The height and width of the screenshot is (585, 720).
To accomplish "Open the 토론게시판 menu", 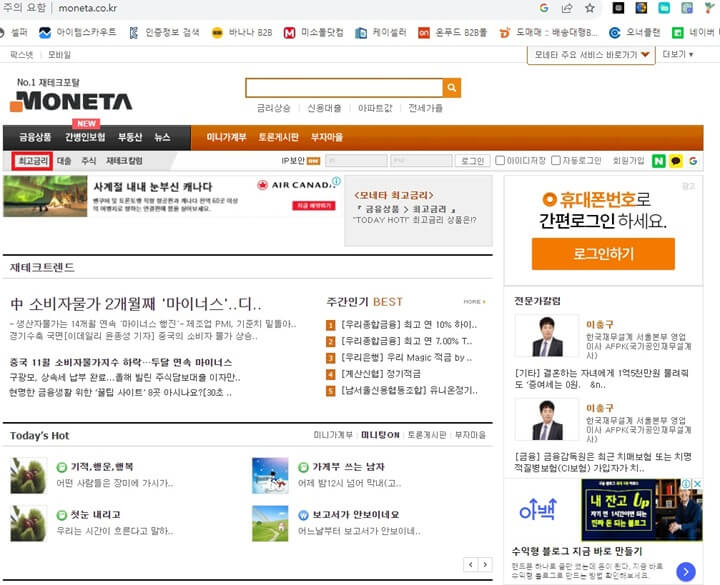I will point(278,137).
